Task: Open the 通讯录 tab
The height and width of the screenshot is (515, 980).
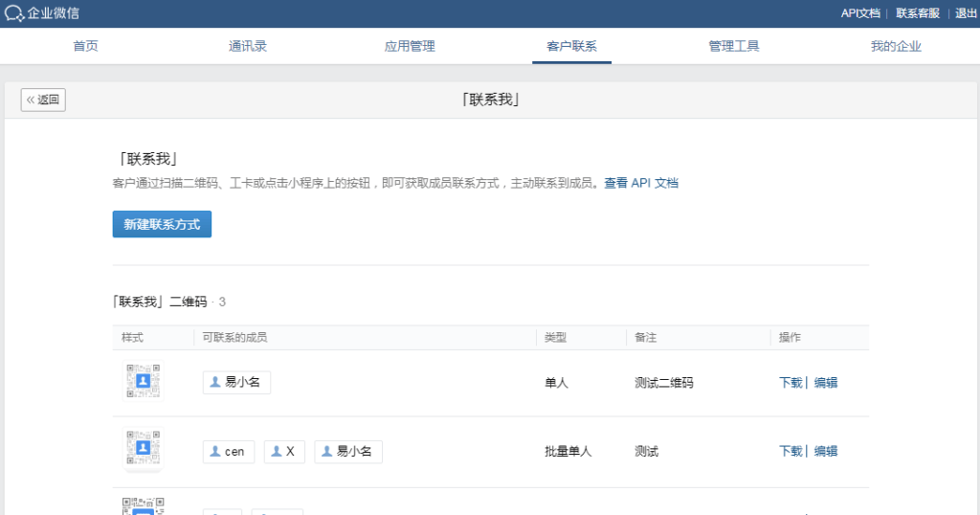Action: click(x=248, y=46)
